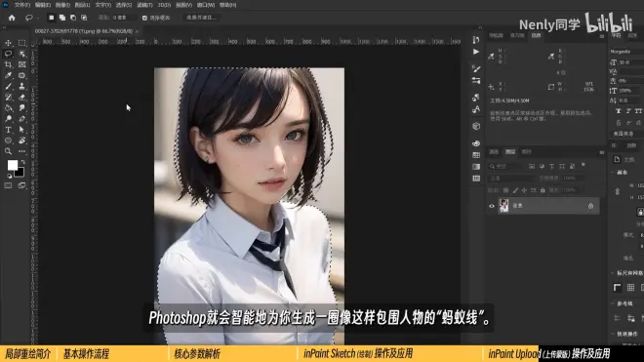Open the Morganite font family dropdown

coord(626,52)
